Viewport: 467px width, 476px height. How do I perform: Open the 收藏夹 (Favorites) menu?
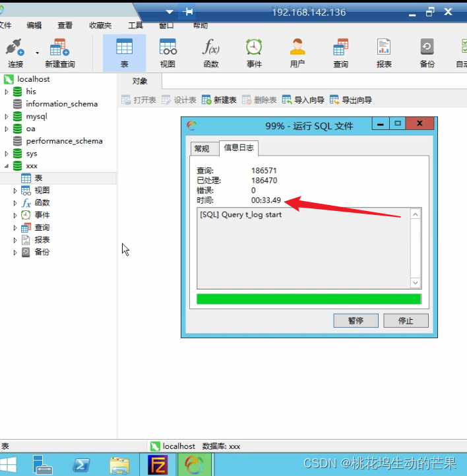click(x=100, y=25)
